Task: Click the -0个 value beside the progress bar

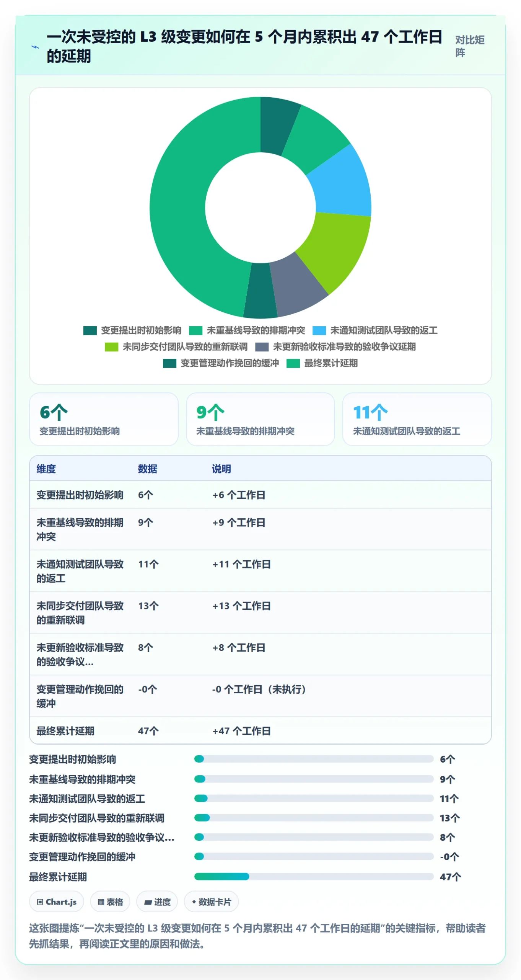Action: [449, 857]
